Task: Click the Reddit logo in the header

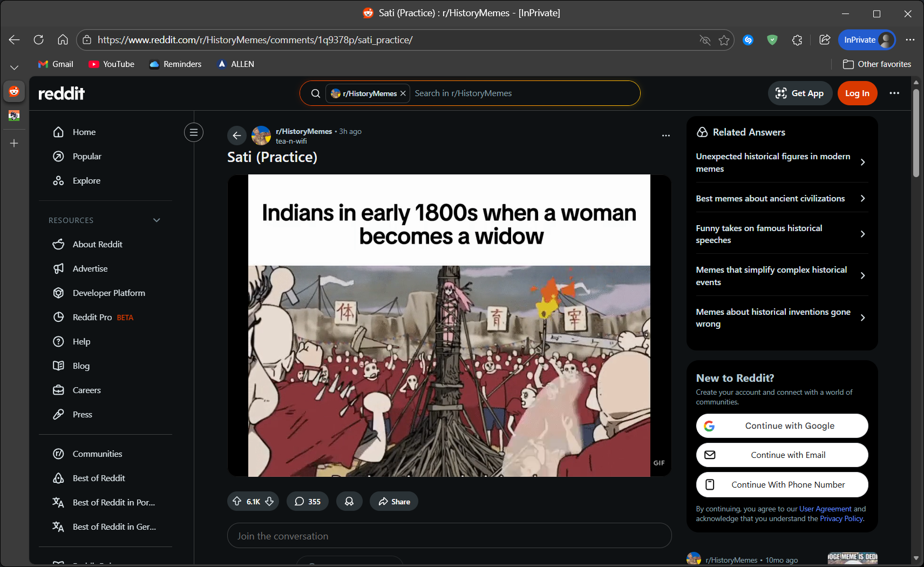Action: click(x=62, y=93)
